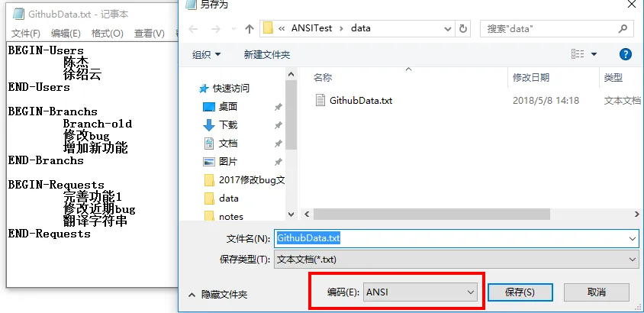The image size is (644, 313).
Task: Expand the 保存类型 file type dropdown
Action: tap(456, 260)
